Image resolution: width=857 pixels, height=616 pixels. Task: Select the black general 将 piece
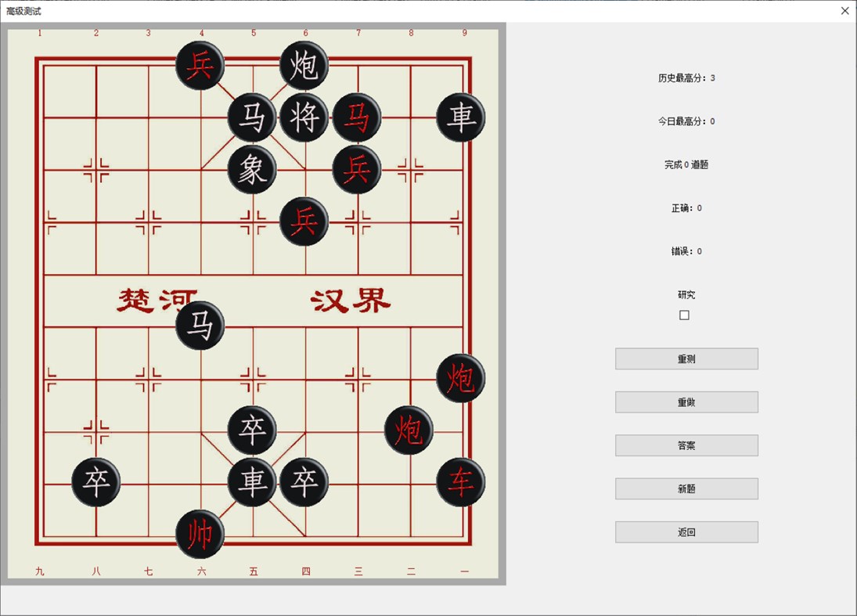coord(304,117)
